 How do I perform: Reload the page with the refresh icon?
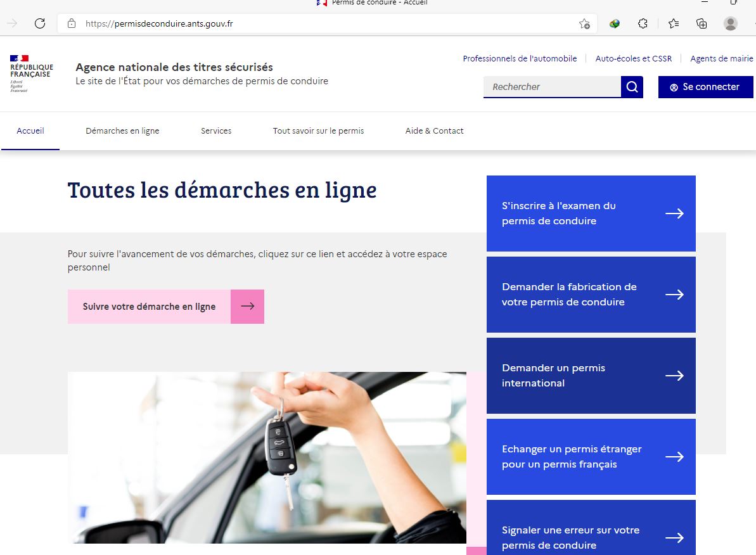[x=40, y=23]
